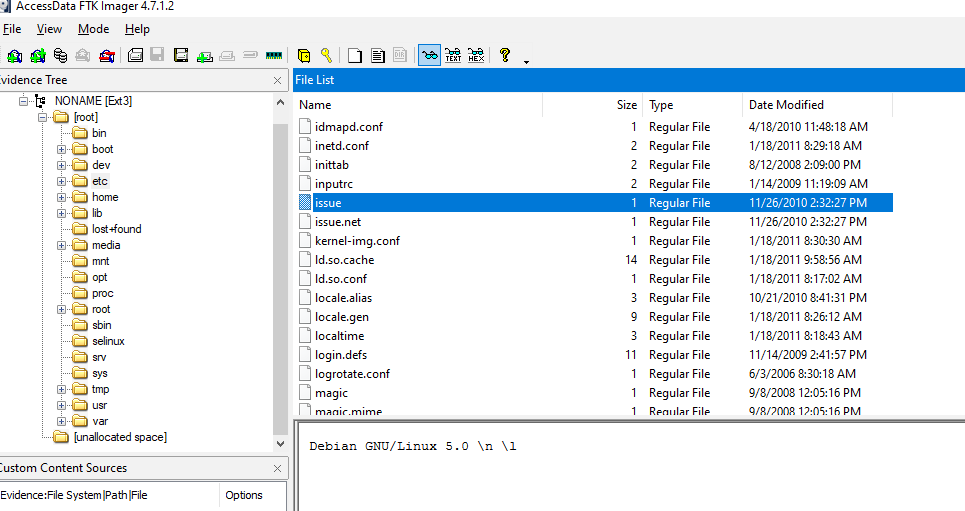Click the Add All Attached Devices icon
965x511 pixels.
point(37,55)
